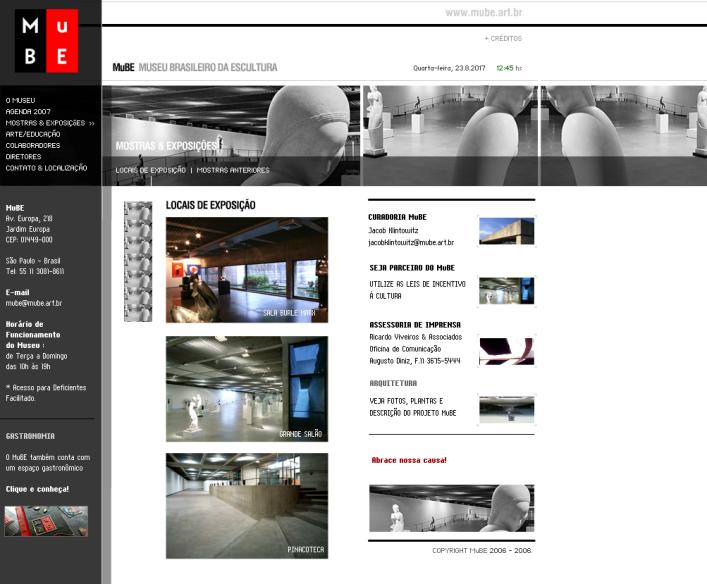Open Contato & Localização menu item
Screen dimensions: 707x584
pyautogui.click(x=46, y=168)
